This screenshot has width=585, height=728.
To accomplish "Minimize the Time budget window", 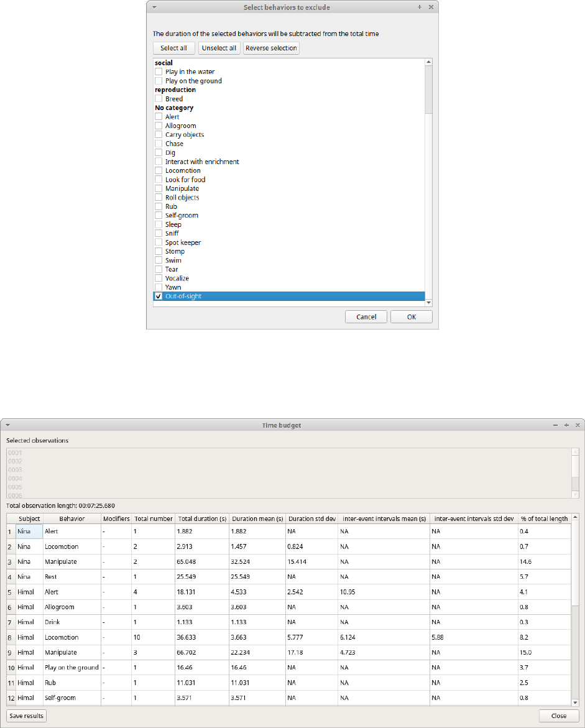I will (x=555, y=425).
